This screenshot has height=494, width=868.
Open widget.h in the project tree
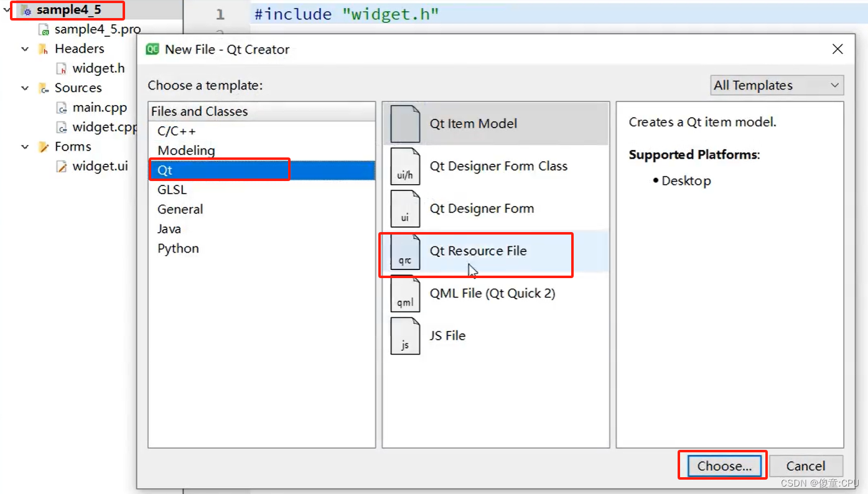tap(98, 68)
